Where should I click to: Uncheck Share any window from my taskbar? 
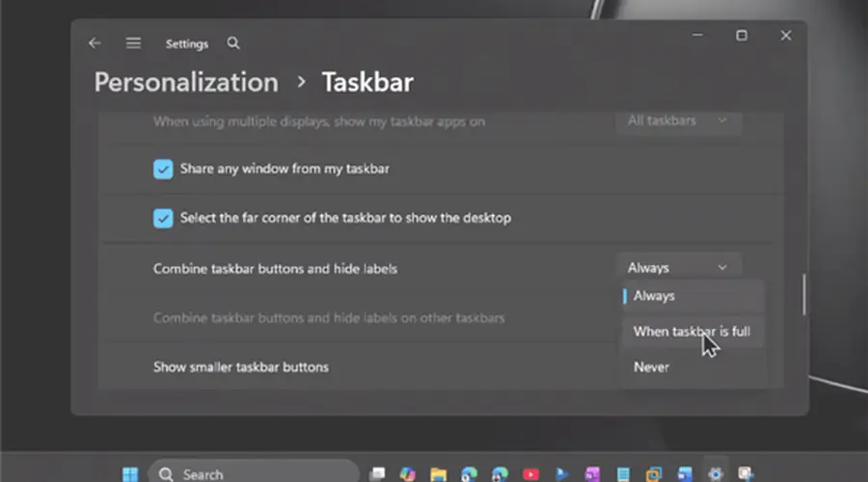point(163,169)
